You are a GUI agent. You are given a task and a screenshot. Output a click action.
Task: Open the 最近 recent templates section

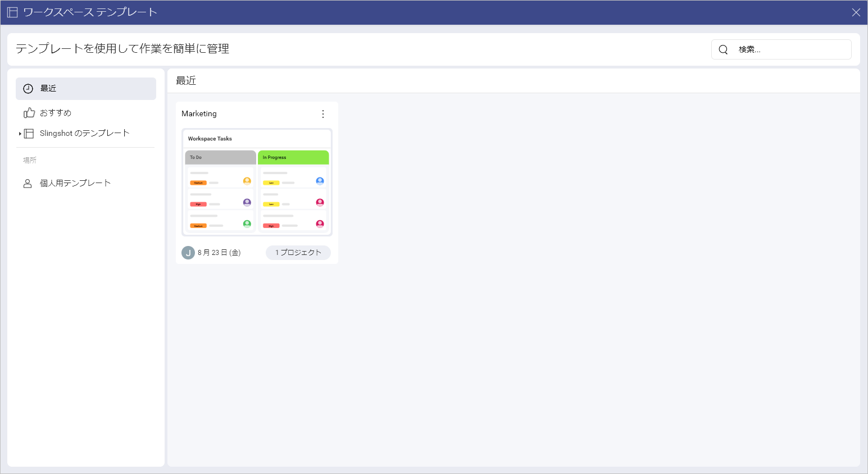86,89
